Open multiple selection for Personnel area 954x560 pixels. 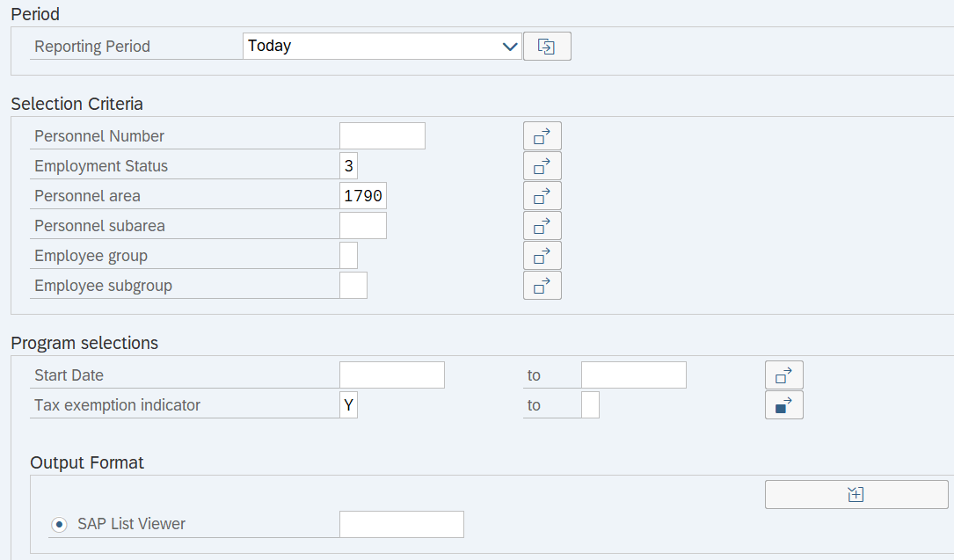[x=542, y=195]
